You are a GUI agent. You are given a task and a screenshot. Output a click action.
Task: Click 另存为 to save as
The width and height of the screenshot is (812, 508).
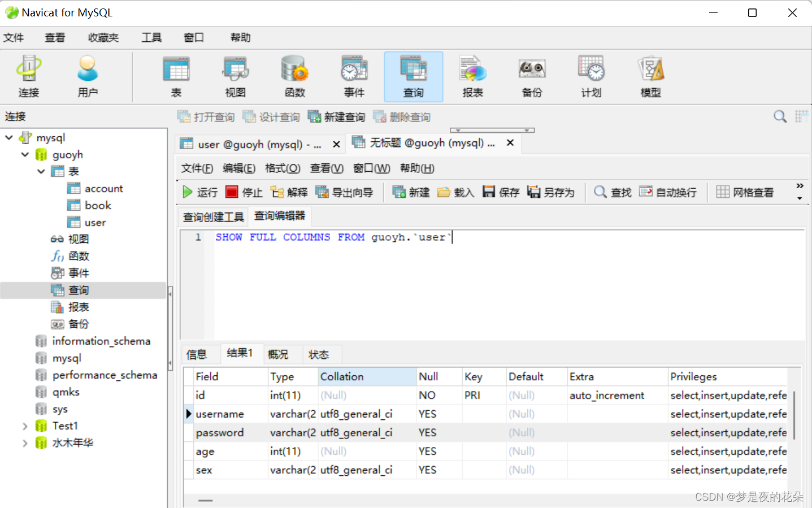click(551, 193)
